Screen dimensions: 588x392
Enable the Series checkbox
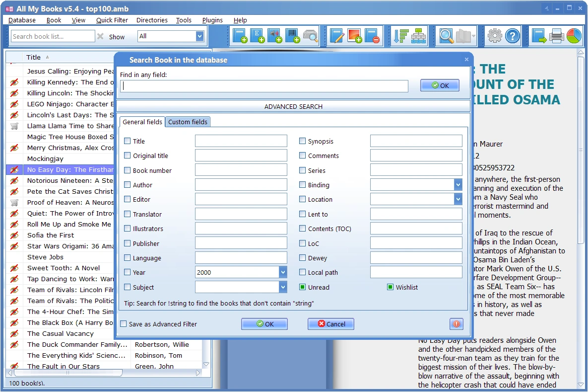pos(302,170)
